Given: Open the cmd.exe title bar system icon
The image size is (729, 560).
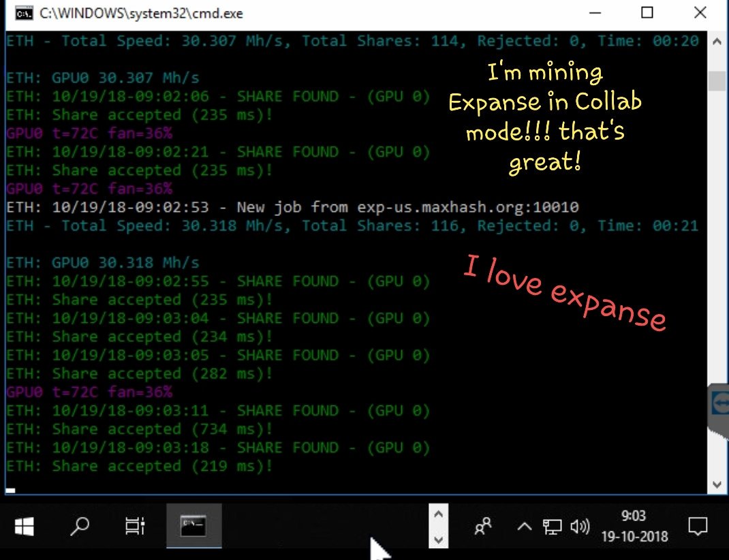Looking at the screenshot, I should coord(24,14).
